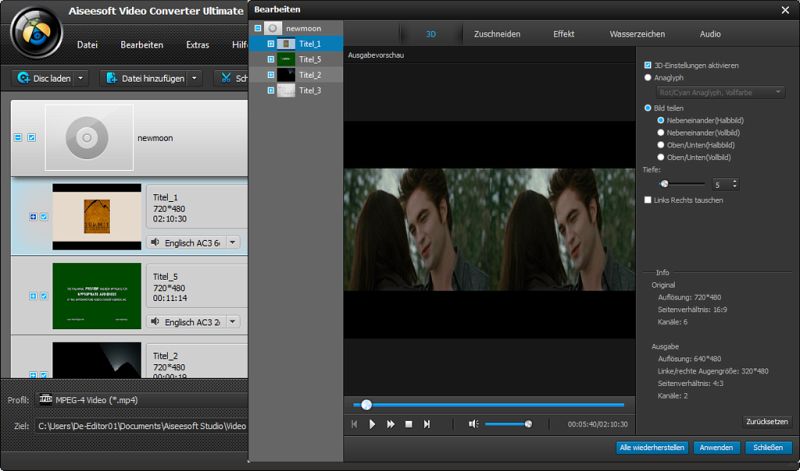Choose Oben/Unten(Vollbild) mode
Screen dimensions: 800x471
click(661, 157)
